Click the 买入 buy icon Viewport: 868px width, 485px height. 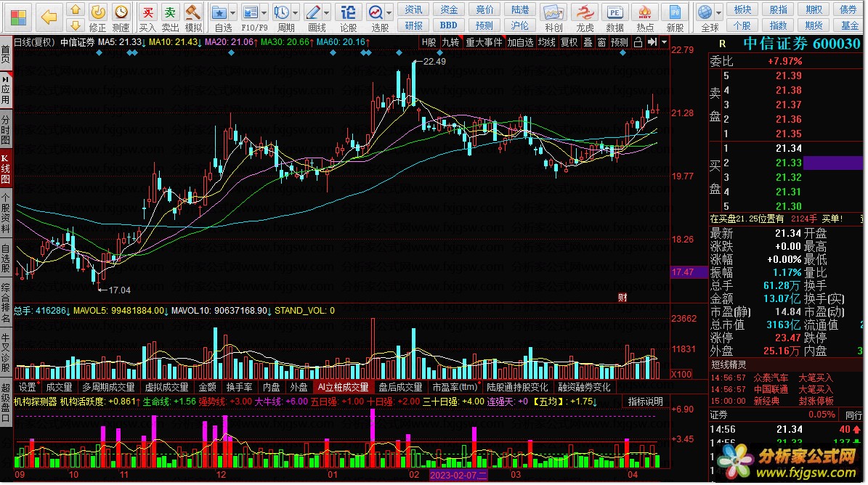coord(147,12)
